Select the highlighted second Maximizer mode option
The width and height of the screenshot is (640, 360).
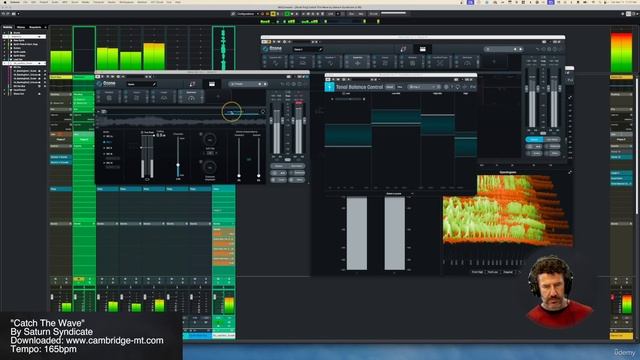point(104,142)
